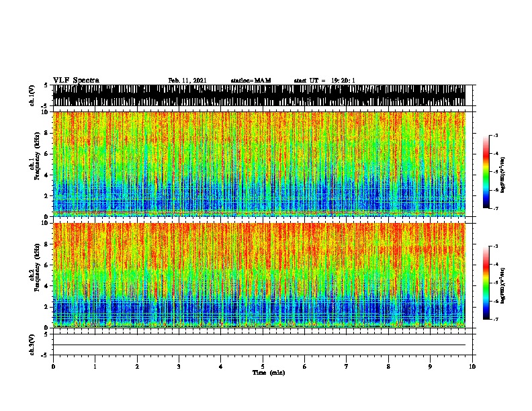Click the ch.2 color scale bar
This screenshot has height=411, width=532.
pos(486,283)
